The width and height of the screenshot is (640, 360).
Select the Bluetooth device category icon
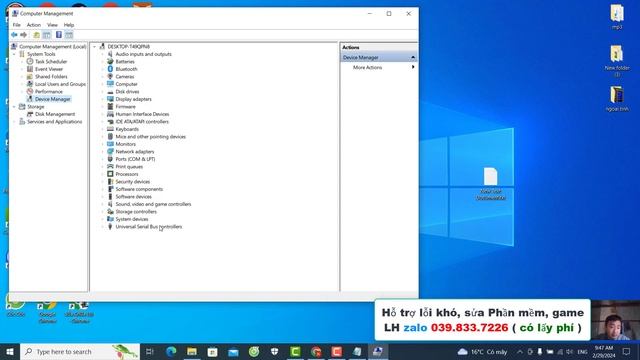point(110,69)
